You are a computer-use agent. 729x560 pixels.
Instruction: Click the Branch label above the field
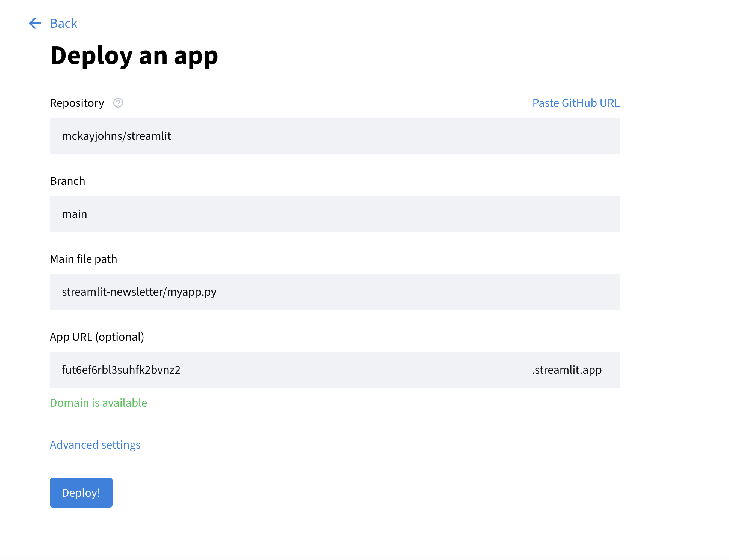(67, 181)
